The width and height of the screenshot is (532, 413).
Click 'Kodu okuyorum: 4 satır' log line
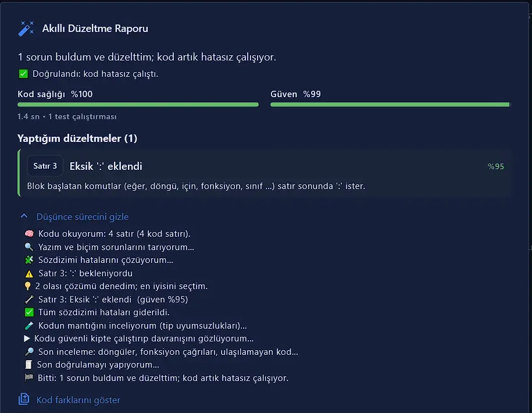pyautogui.click(x=115, y=234)
